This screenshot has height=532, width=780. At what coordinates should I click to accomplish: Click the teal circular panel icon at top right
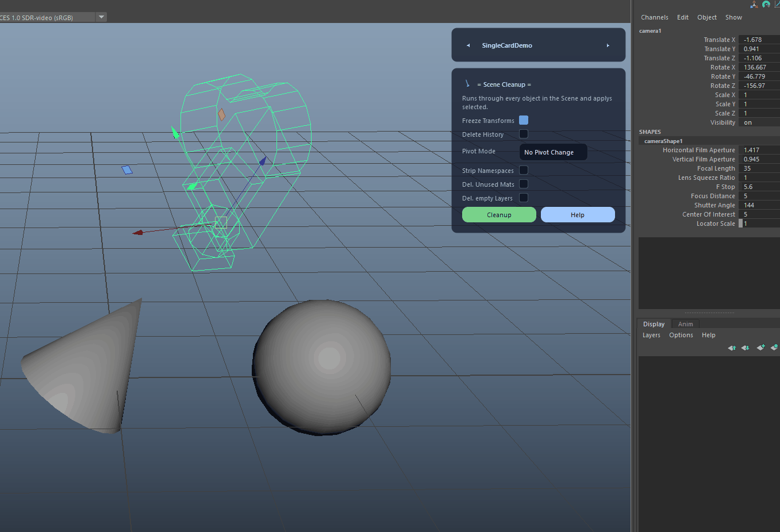(x=766, y=4)
